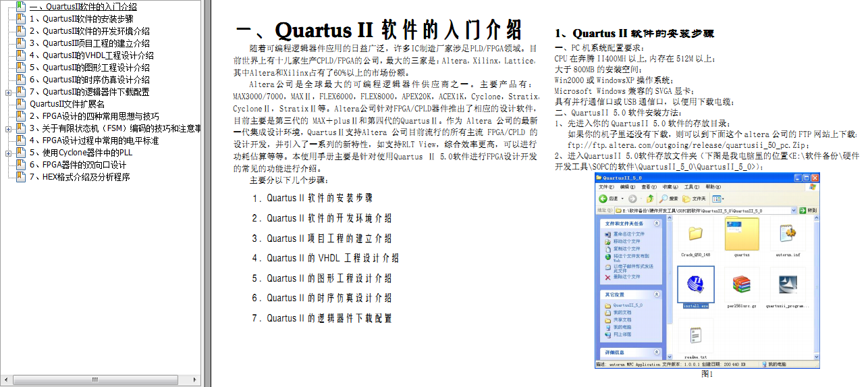Click bookmark icon beside QuartusII文件扩展名
Image resolution: width=868 pixels, height=387 pixels.
pyautogui.click(x=21, y=104)
